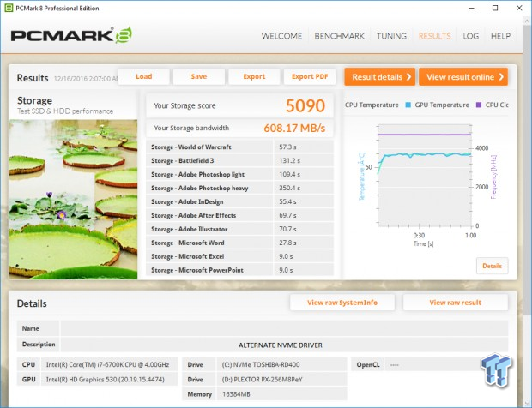Click the Storage heading text

coord(34,100)
